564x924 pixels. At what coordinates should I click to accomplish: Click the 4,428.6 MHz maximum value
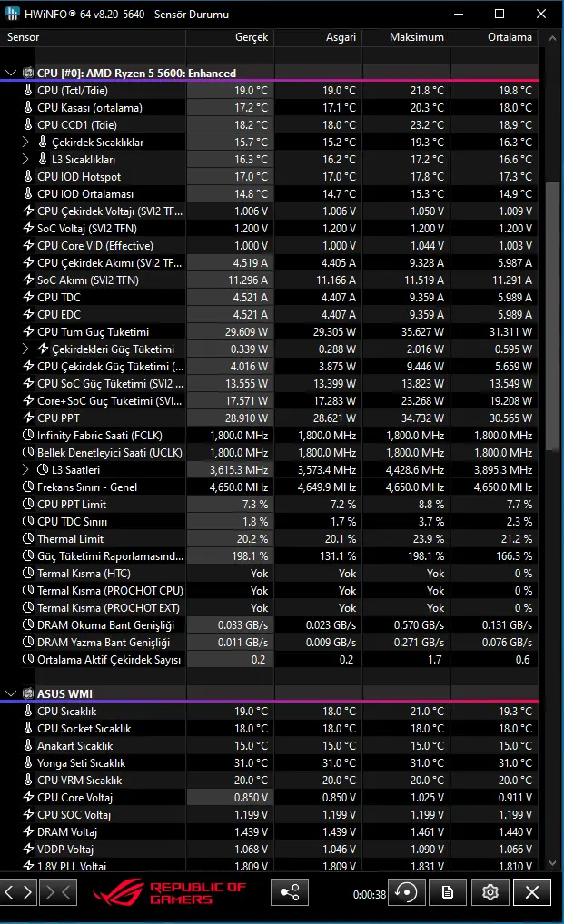415,469
